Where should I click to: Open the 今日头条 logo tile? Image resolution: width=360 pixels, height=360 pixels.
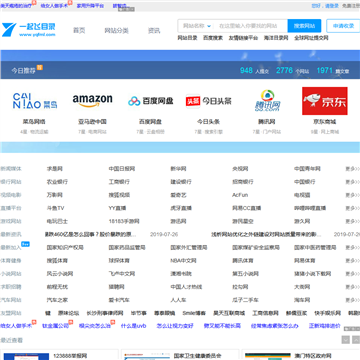coord(208,101)
